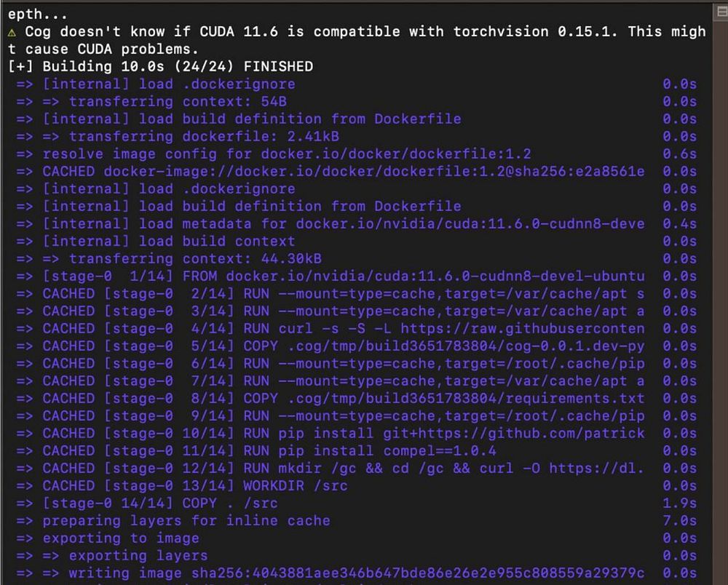The image size is (728, 585).
Task: Click the yellow warning triangle icon
Action: point(12,32)
